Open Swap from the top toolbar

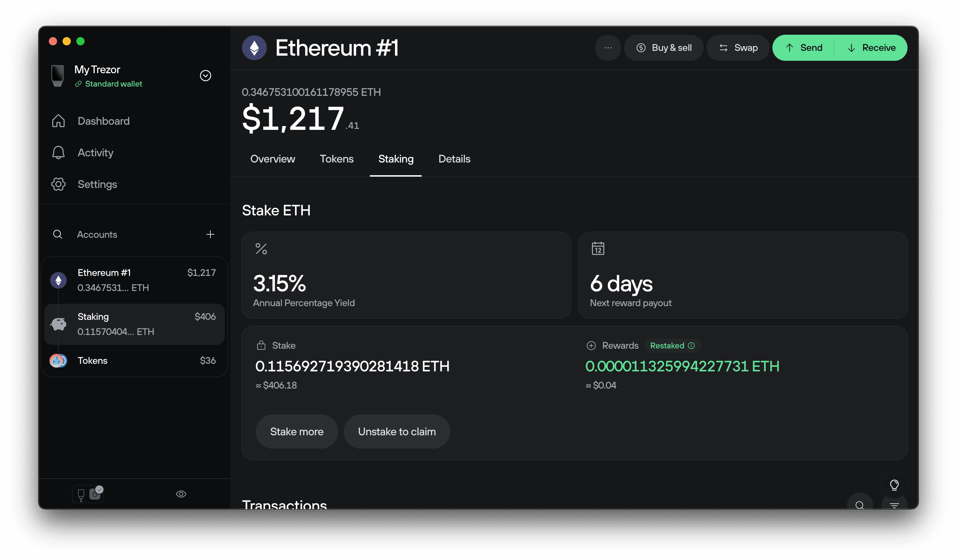point(737,47)
